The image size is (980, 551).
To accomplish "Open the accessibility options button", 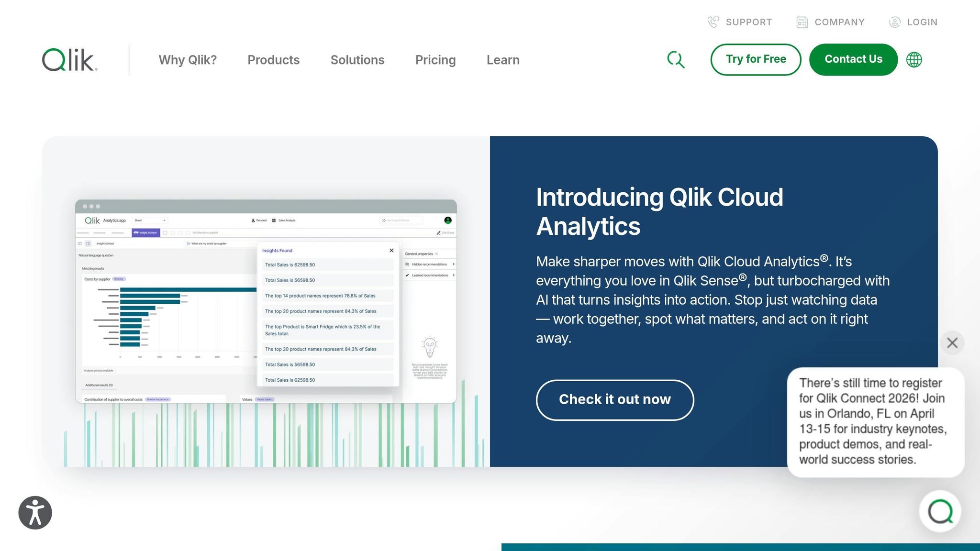I will (35, 513).
